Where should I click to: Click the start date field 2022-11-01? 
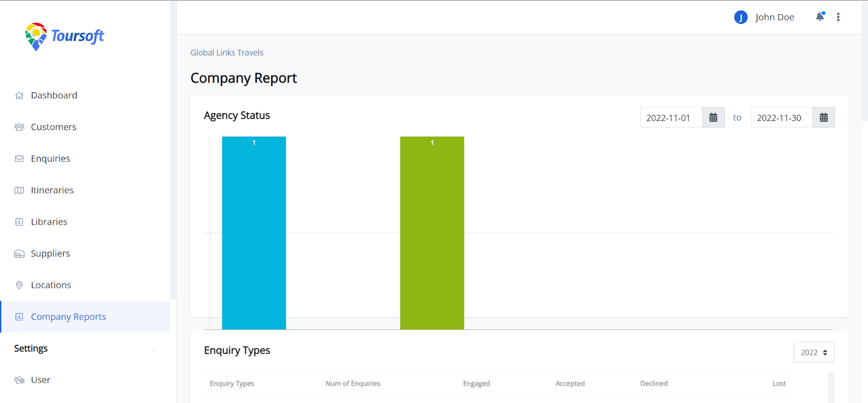coord(671,118)
